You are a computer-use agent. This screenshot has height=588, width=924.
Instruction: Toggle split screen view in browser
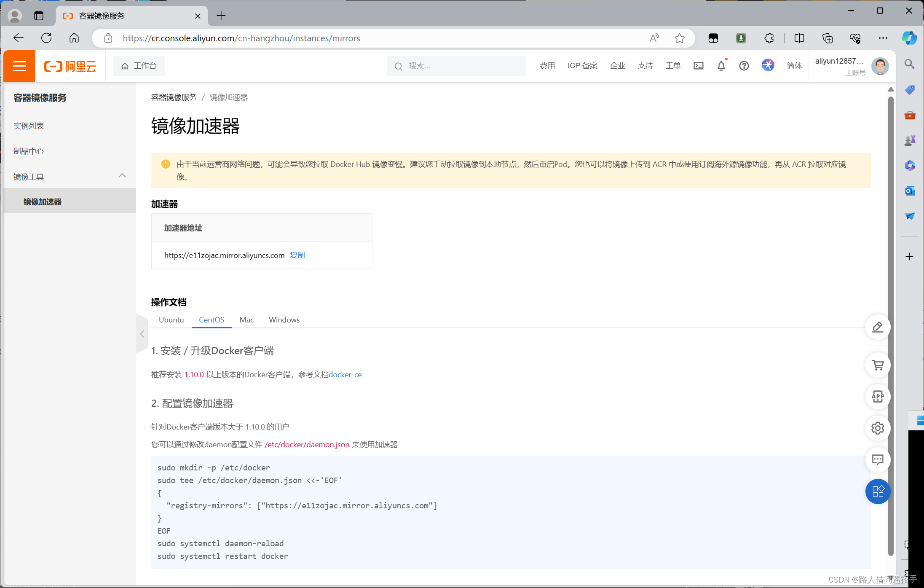pos(799,38)
